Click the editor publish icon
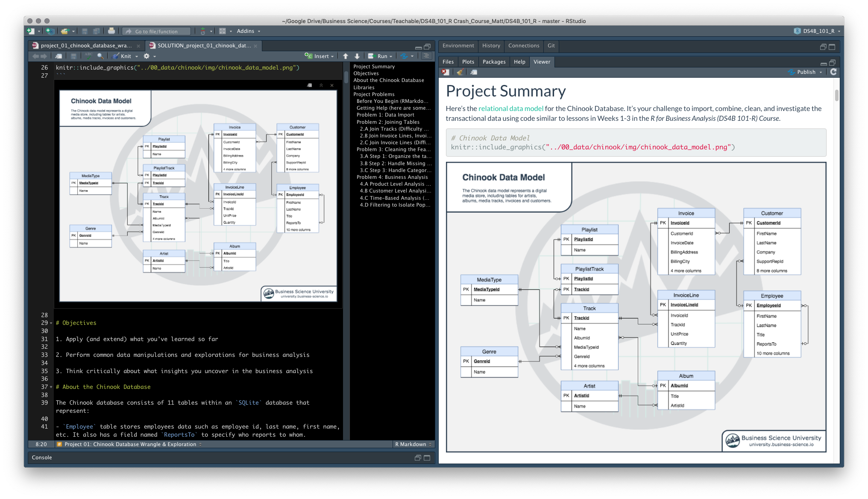The width and height of the screenshot is (868, 499). pos(404,56)
